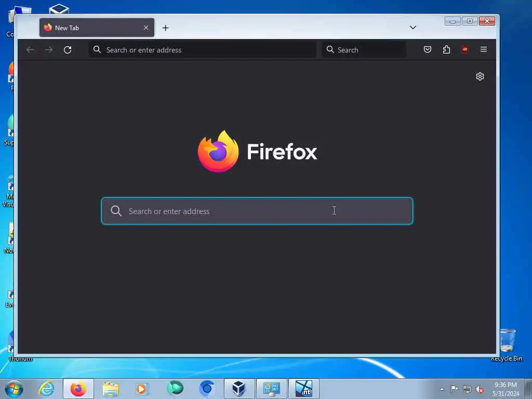Select the New Tab tab

(x=97, y=28)
